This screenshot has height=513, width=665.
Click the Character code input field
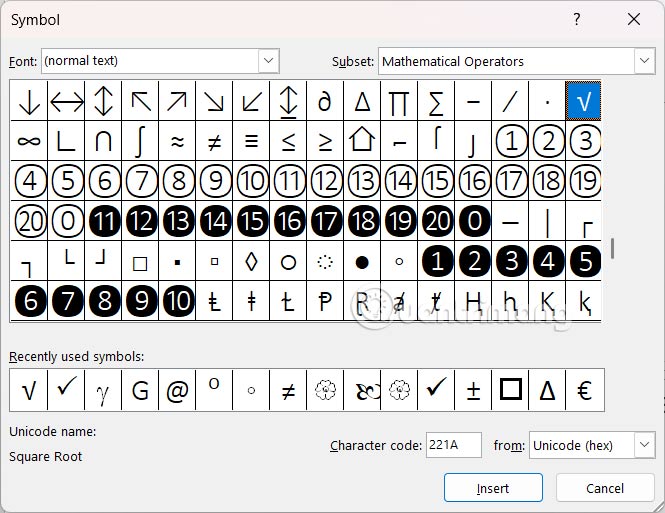[x=453, y=445]
